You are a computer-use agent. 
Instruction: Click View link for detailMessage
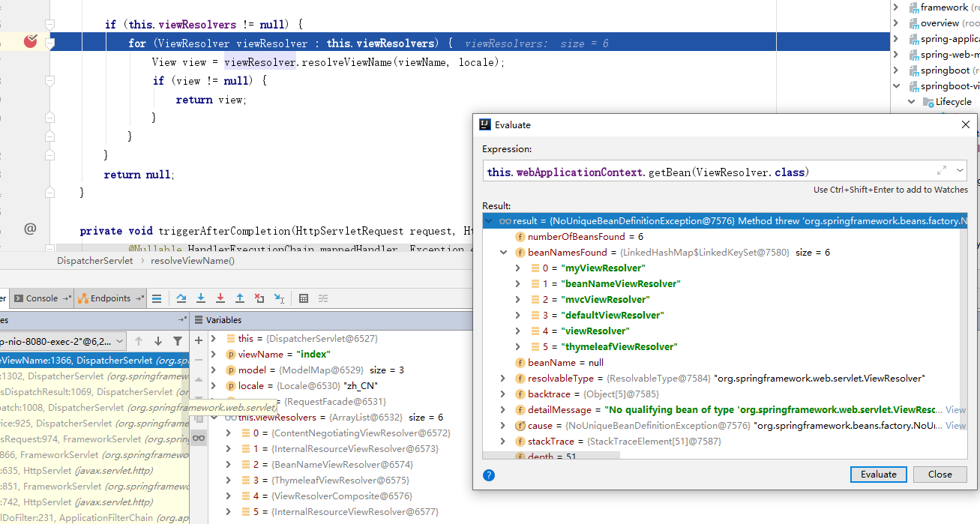coord(955,410)
